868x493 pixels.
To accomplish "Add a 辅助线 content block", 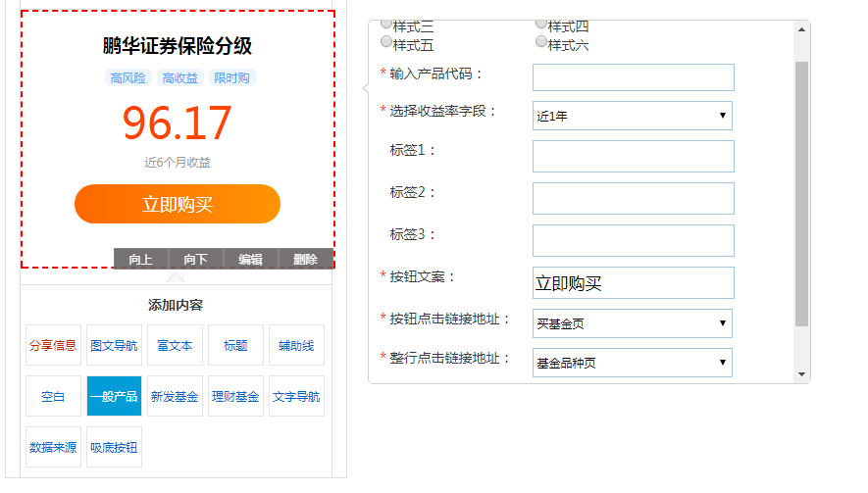I will (297, 345).
